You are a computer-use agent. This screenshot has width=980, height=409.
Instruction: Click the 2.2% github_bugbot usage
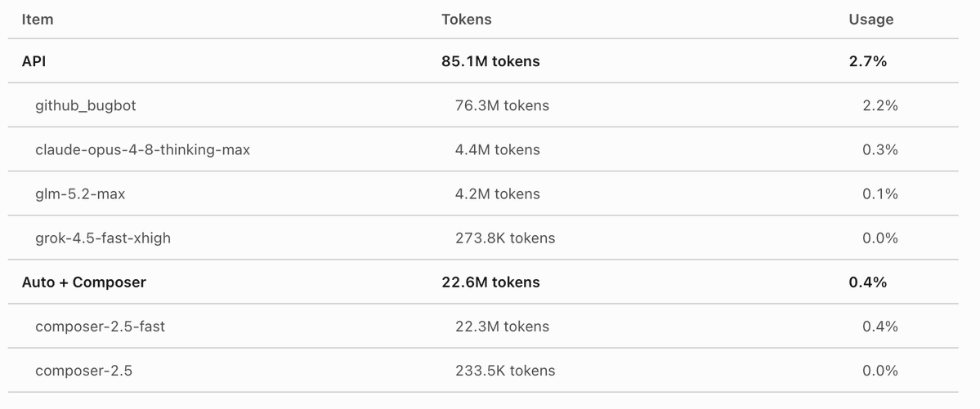tap(880, 105)
